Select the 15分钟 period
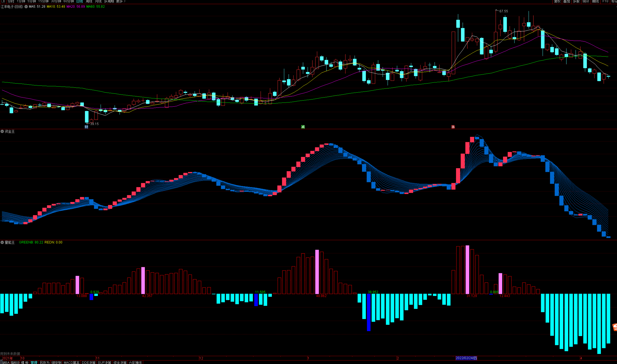 (x=43, y=1)
